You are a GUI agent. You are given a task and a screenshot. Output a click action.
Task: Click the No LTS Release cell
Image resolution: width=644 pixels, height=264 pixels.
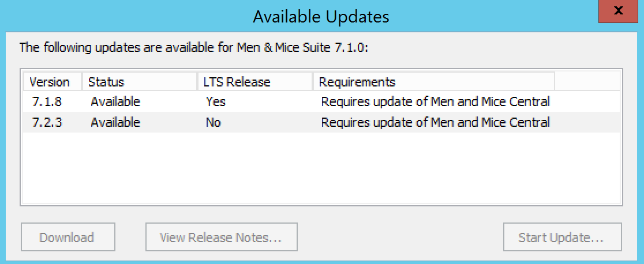pos(214,123)
